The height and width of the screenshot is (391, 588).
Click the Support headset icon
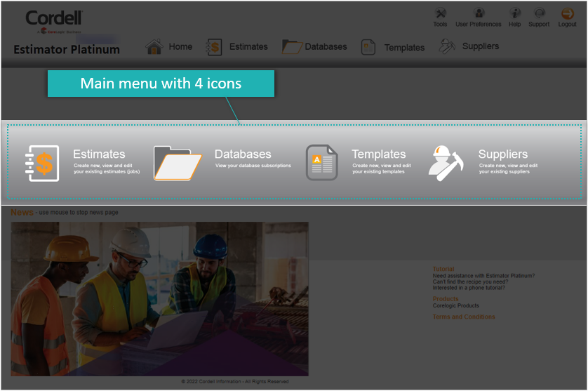click(x=540, y=13)
